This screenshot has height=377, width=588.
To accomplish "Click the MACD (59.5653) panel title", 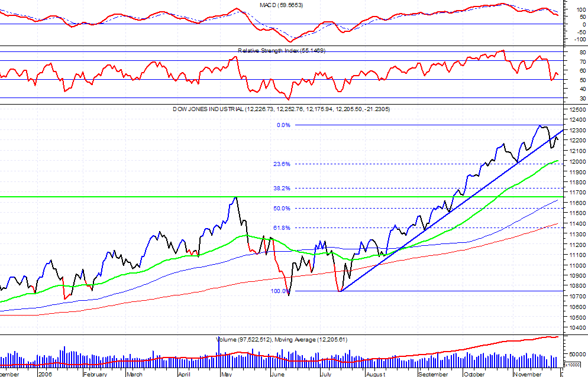I will [x=281, y=5].
